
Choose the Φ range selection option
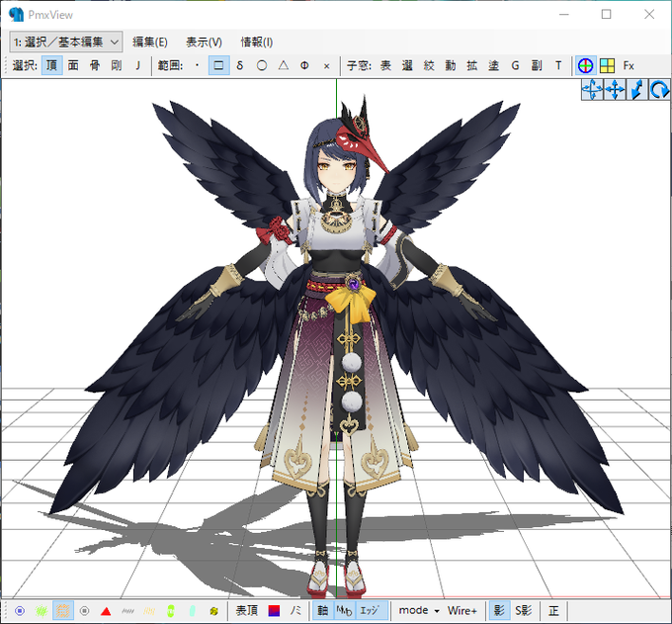point(304,65)
